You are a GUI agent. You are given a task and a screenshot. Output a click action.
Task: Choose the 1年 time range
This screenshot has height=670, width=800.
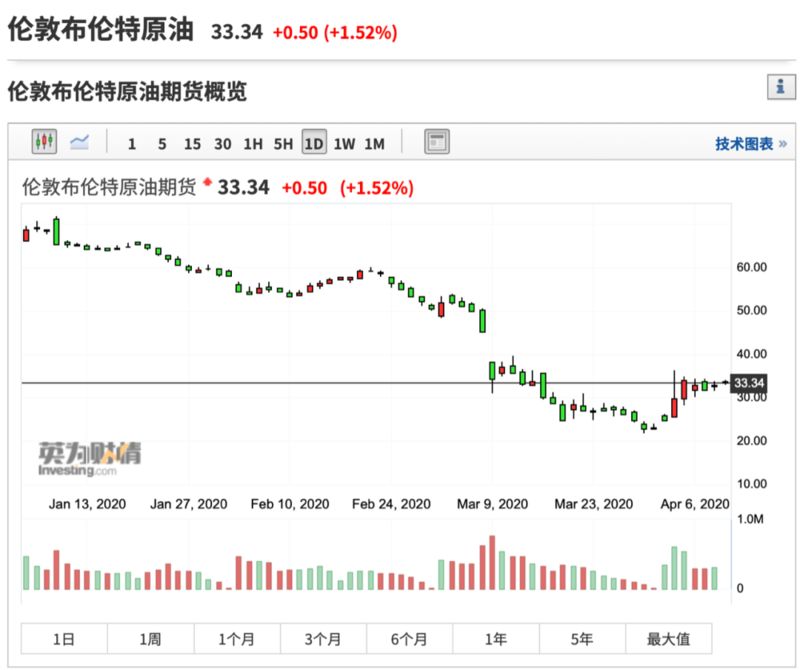tap(495, 638)
